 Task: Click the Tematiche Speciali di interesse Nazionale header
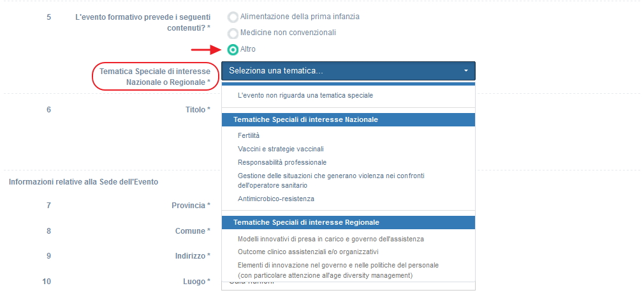pyautogui.click(x=306, y=119)
